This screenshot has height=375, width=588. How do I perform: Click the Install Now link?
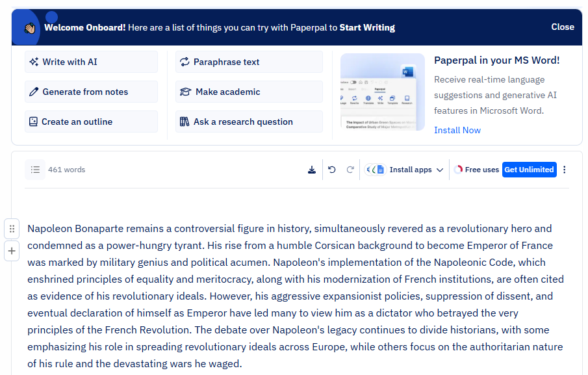click(457, 130)
